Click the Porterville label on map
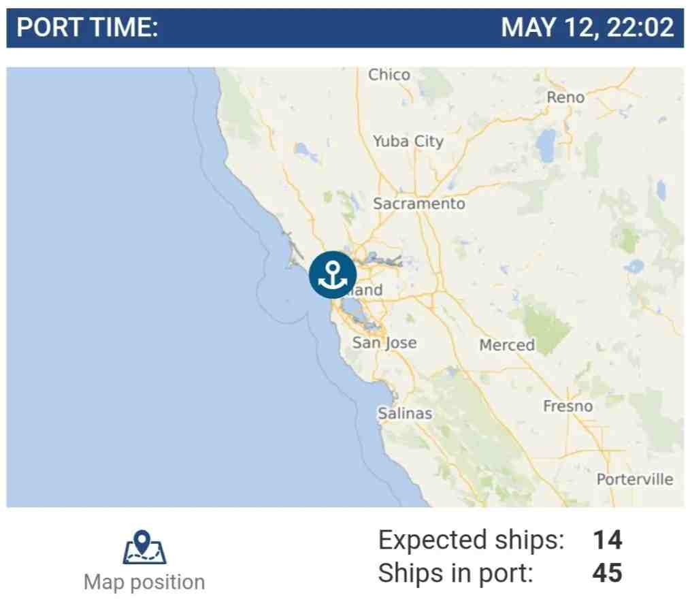The width and height of the screenshot is (690, 616). point(635,479)
